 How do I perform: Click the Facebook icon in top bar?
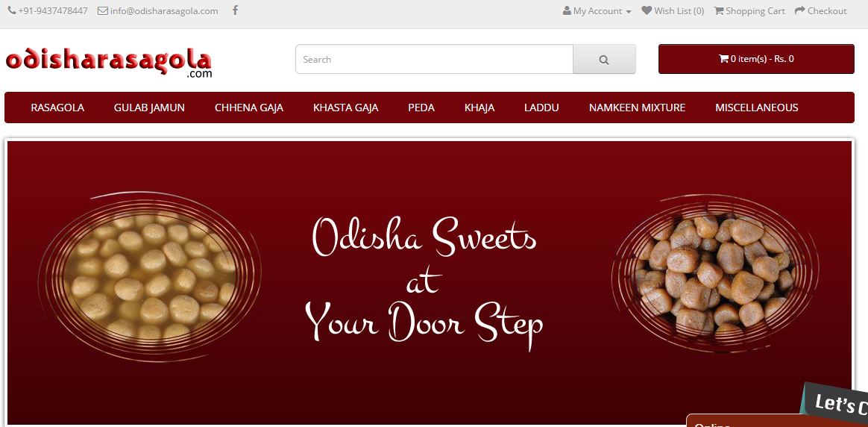click(235, 10)
